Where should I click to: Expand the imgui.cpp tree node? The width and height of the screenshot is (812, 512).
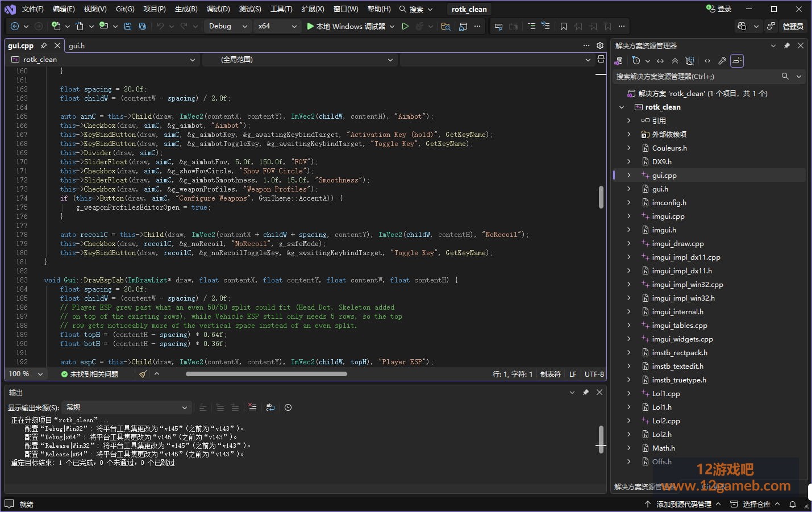628,217
